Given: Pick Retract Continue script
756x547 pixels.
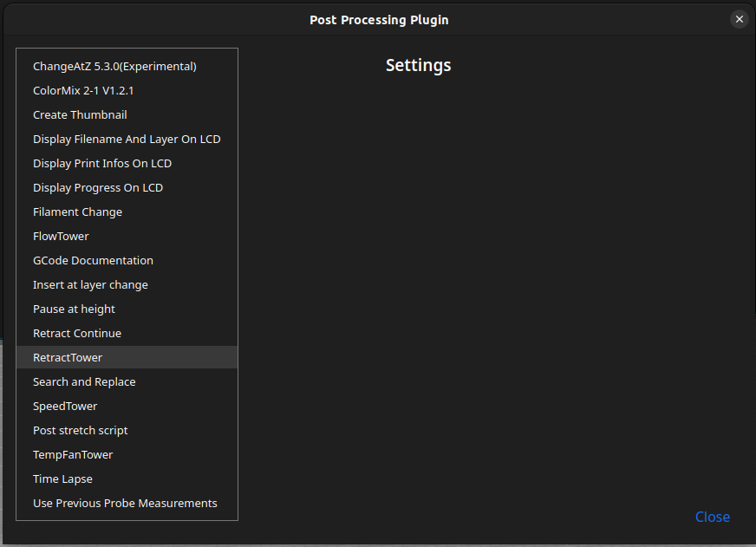Looking at the screenshot, I should coord(77,333).
